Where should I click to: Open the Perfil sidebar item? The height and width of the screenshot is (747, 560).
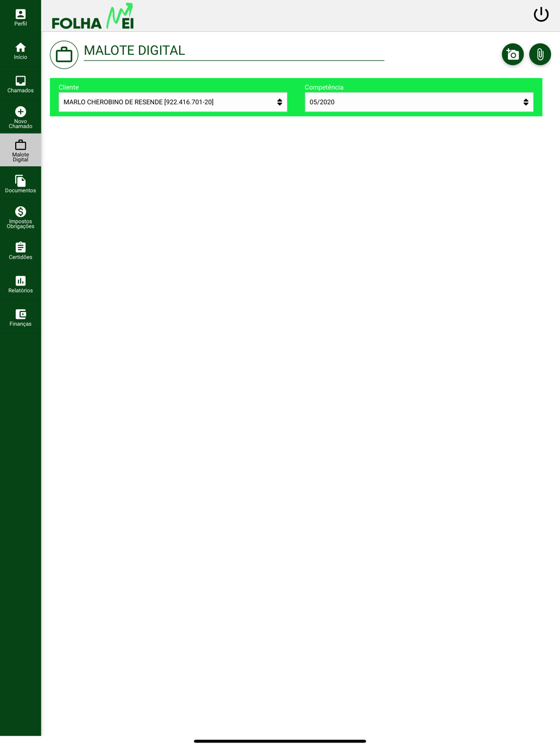20,17
